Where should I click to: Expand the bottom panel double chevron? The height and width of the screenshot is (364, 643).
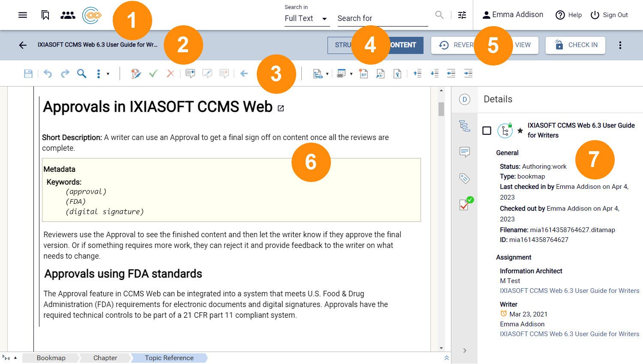pos(446,358)
